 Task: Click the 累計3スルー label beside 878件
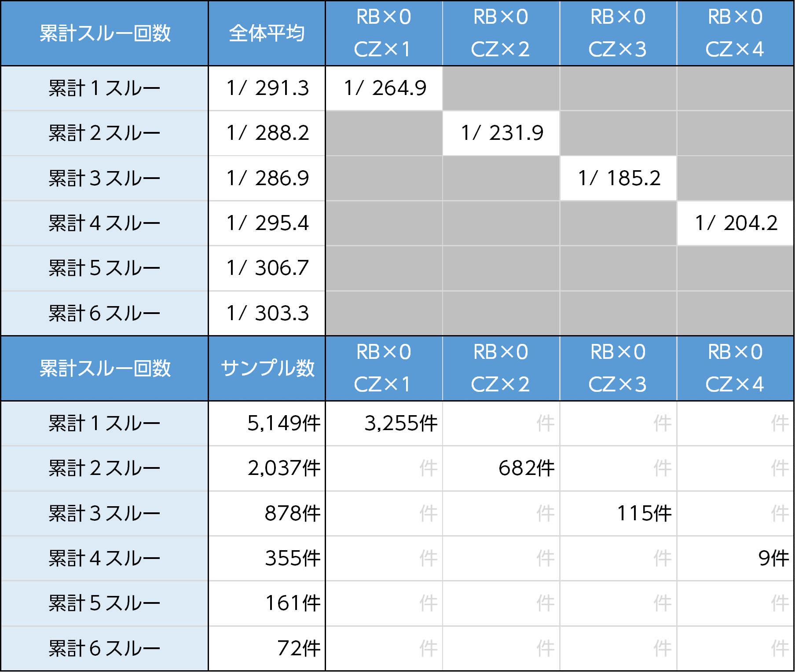point(105,513)
